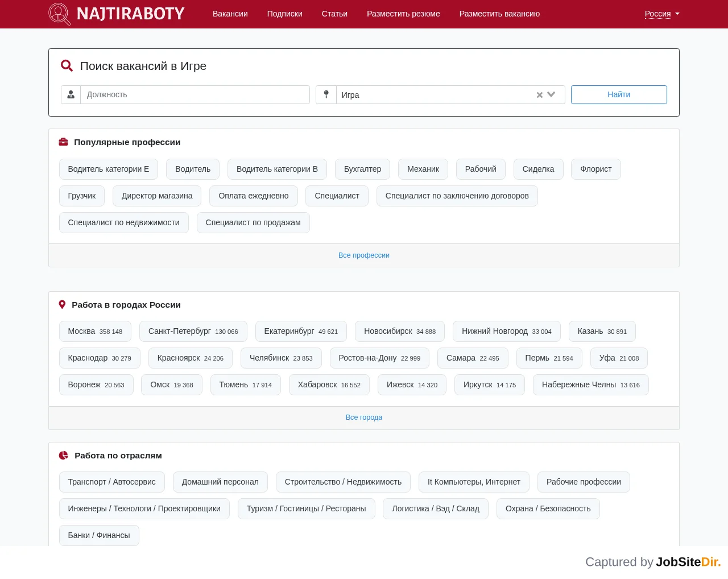728x579 pixels.
Task: Open jobs in Нижний Новгород
Action: pos(507,331)
